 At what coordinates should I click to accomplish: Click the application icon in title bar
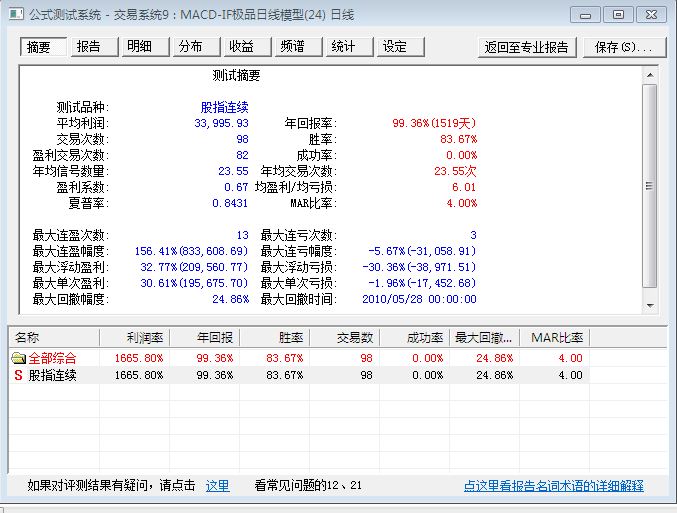coord(16,14)
